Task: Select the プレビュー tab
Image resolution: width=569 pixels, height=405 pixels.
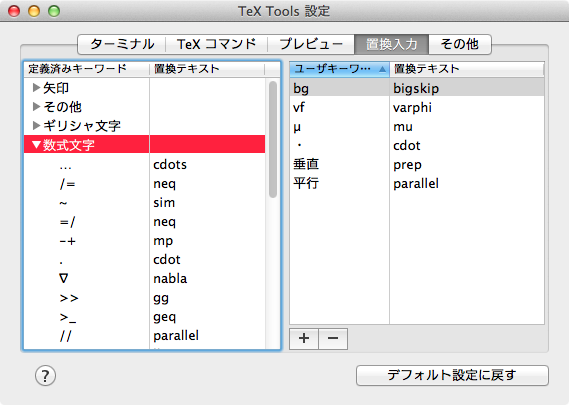Action: [x=311, y=44]
